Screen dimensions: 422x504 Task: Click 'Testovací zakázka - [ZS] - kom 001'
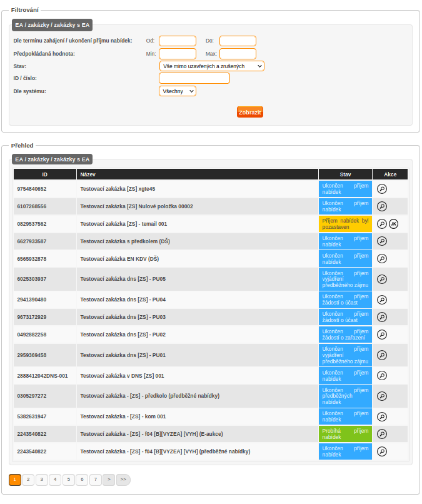[x=123, y=416]
